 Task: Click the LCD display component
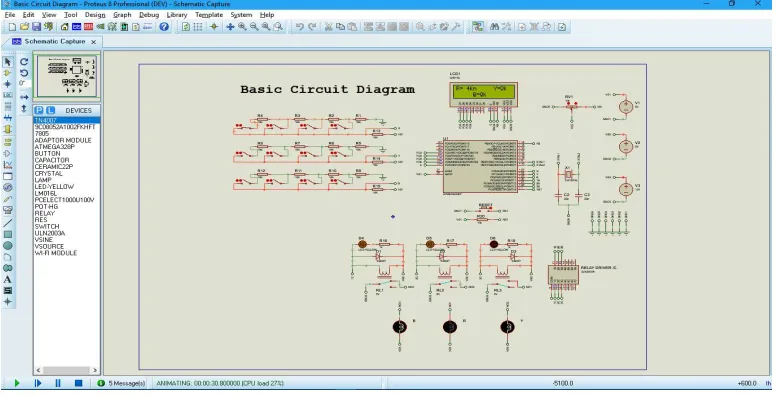tap(484, 95)
